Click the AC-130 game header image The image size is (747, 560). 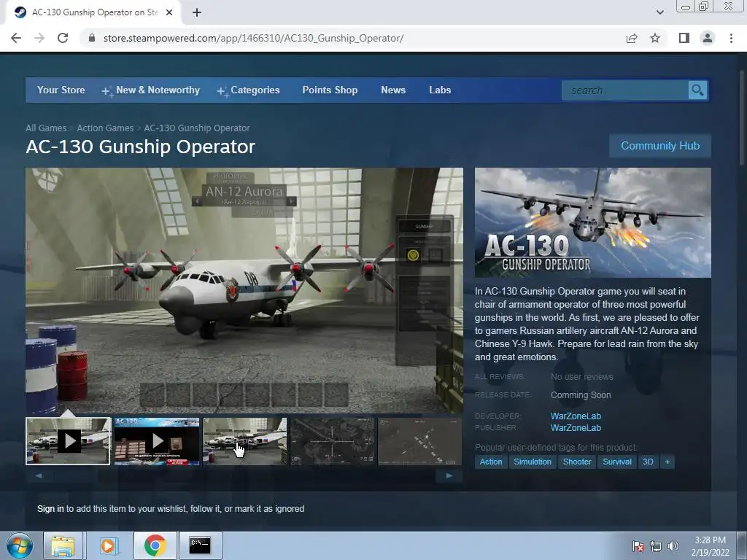[592, 222]
